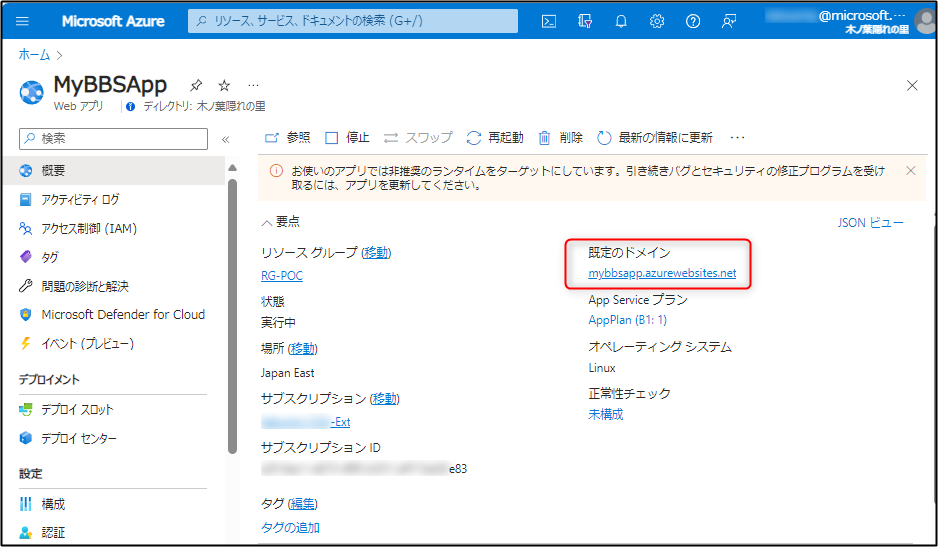The image size is (938, 547).
Task: Dismiss the deprecated runtime warning banner
Action: (x=910, y=171)
